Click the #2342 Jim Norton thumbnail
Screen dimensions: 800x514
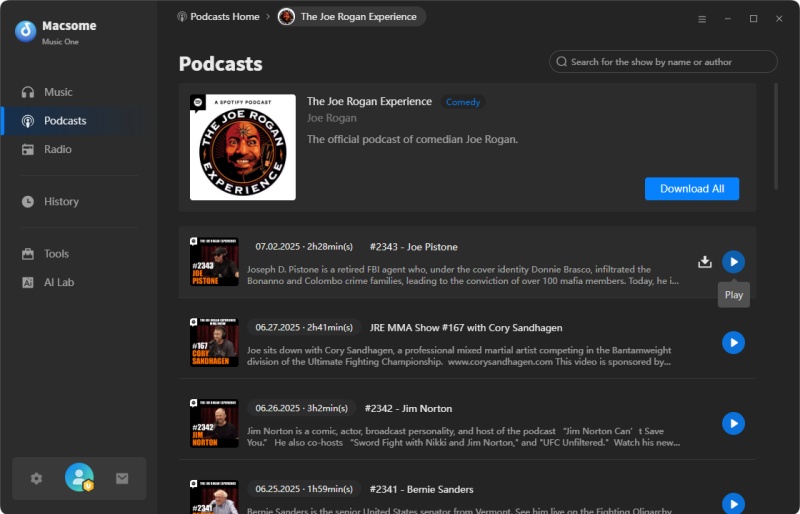coord(214,424)
